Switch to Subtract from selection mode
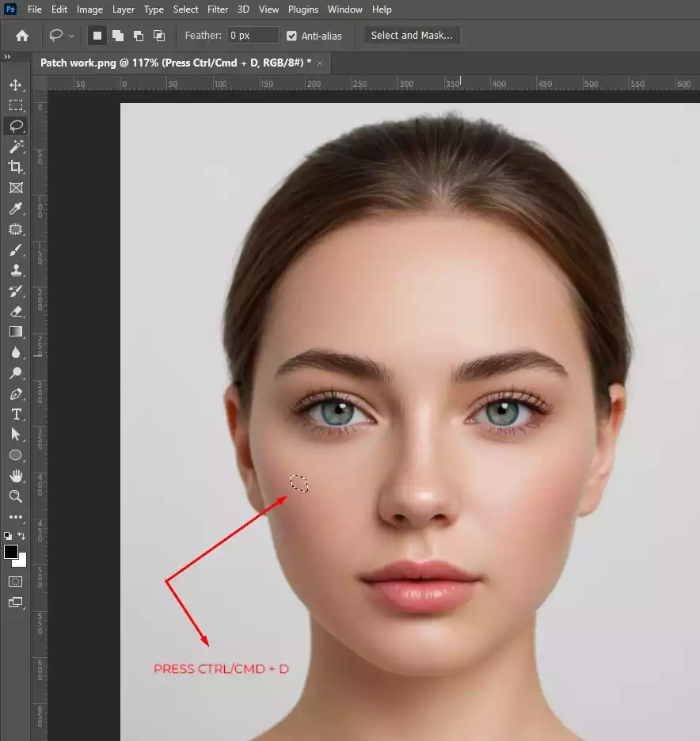 (138, 36)
